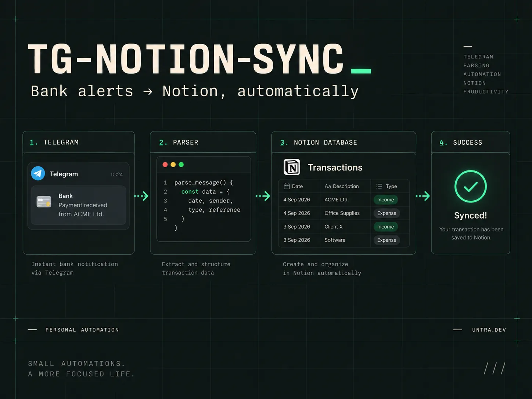Click the Instant bank notification caption

[x=75, y=268]
